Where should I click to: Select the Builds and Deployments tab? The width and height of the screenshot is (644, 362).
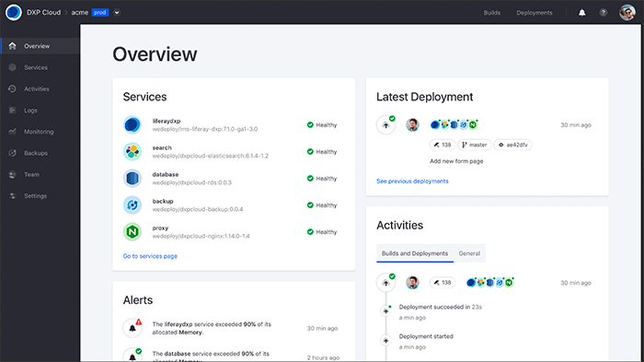[415, 253]
